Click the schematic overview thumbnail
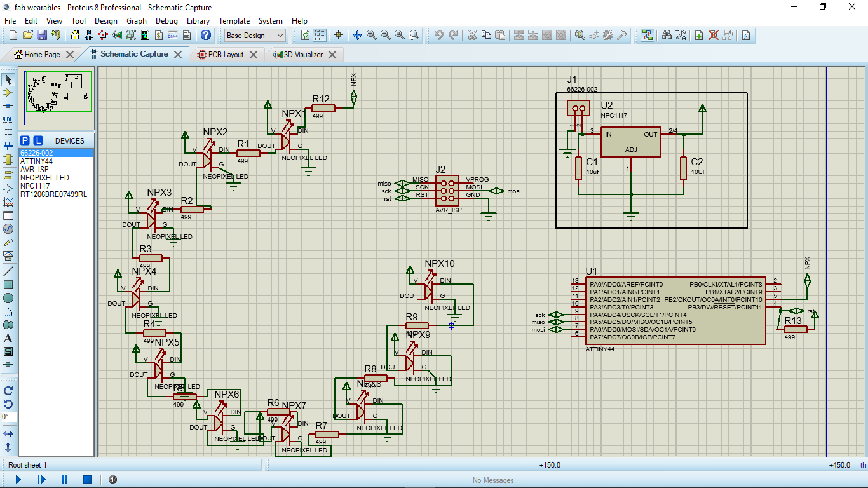 tap(57, 97)
